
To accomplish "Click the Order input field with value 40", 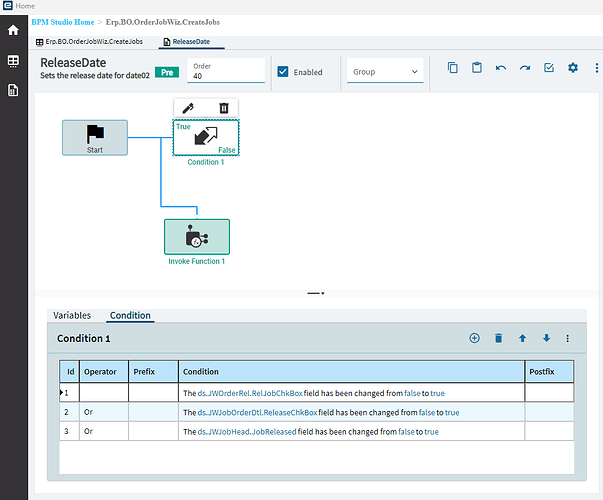I will point(226,71).
